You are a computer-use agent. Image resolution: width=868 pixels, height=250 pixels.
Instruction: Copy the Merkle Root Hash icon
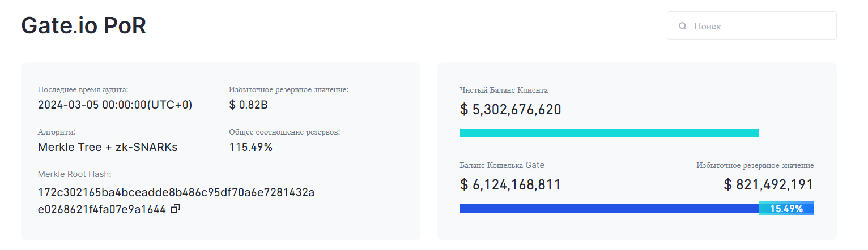(176, 209)
